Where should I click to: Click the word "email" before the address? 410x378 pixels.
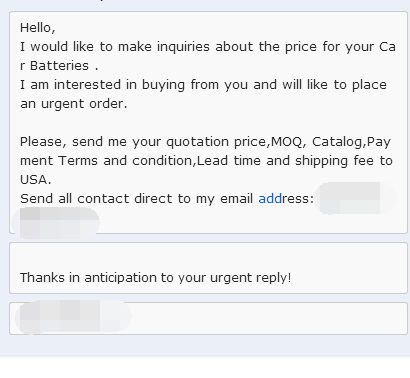237,199
